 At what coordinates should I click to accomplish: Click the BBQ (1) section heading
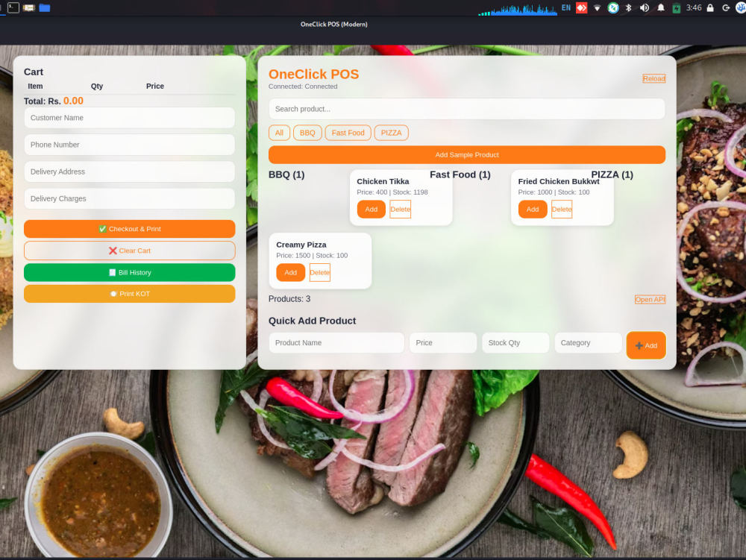[x=286, y=174]
